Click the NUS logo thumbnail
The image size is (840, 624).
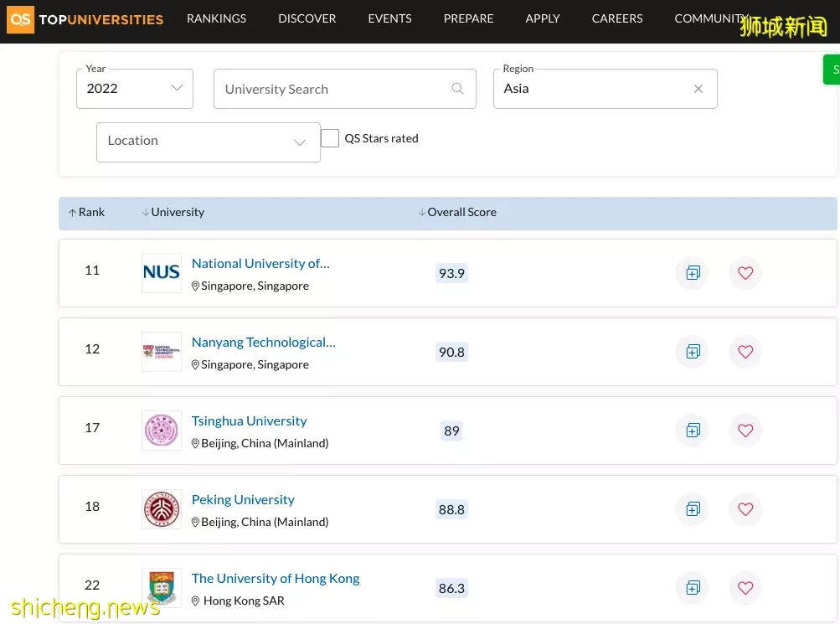click(x=162, y=272)
